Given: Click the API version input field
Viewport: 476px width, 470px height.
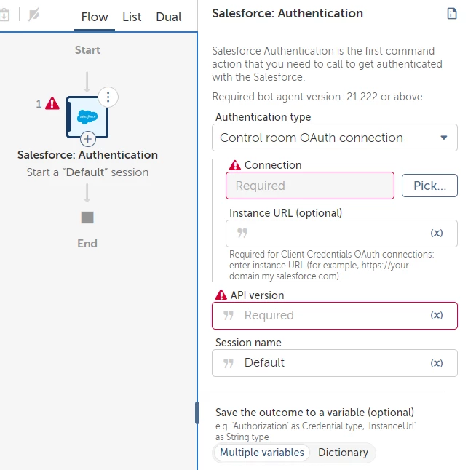Looking at the screenshot, I should pyautogui.click(x=335, y=316).
